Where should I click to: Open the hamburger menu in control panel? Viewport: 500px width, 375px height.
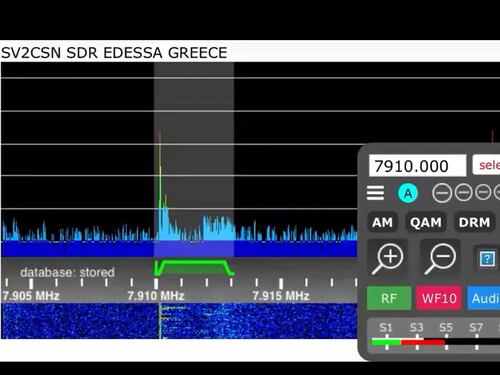[375, 193]
